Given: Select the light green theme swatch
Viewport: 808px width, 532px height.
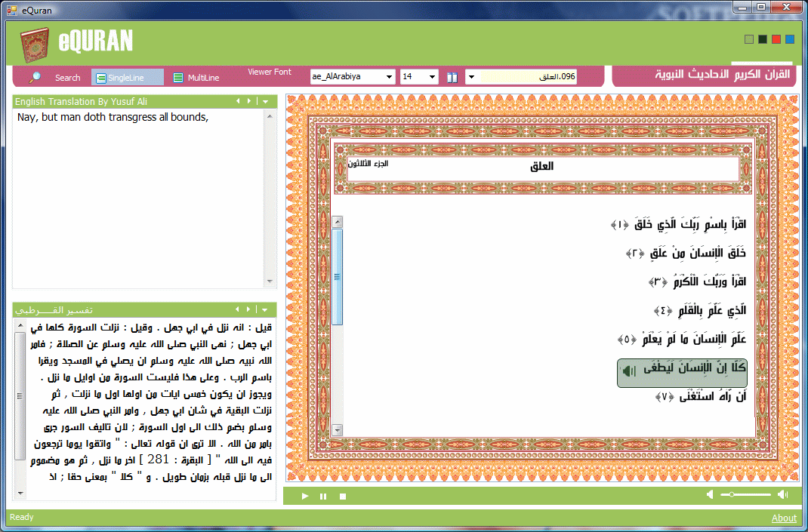Looking at the screenshot, I should (x=749, y=39).
